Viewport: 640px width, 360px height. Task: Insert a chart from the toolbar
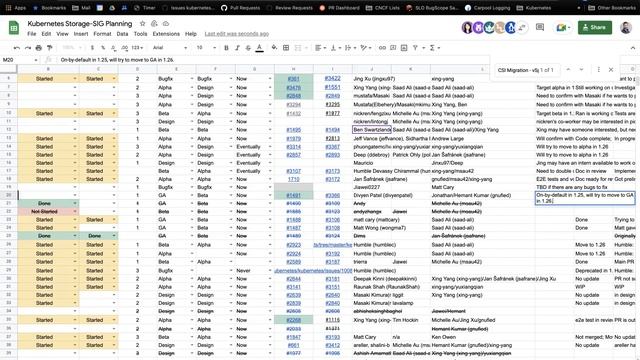404,48
